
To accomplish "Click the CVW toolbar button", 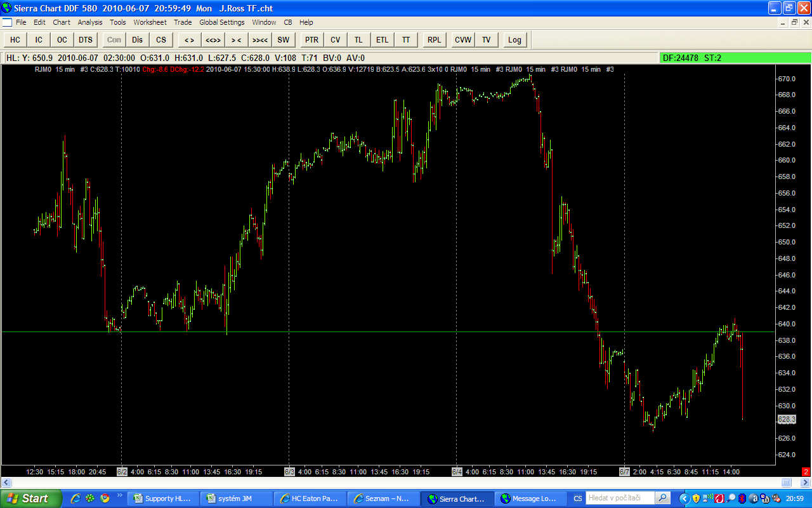I will (462, 39).
